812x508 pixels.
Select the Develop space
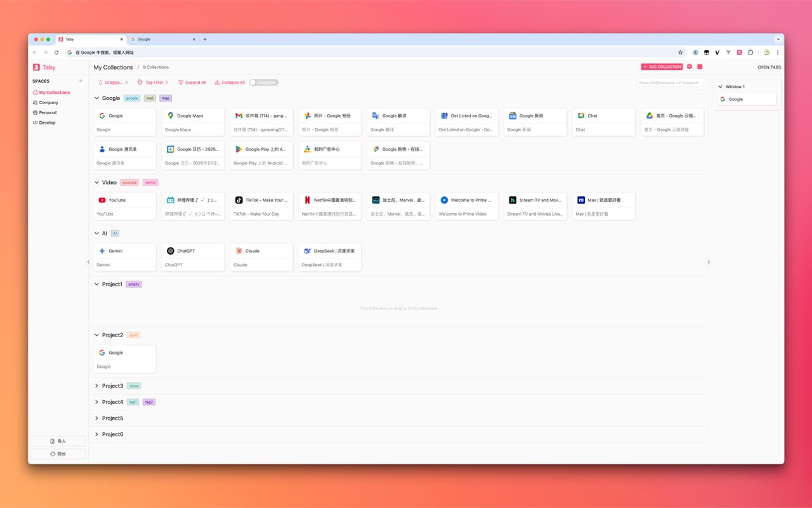click(x=44, y=123)
